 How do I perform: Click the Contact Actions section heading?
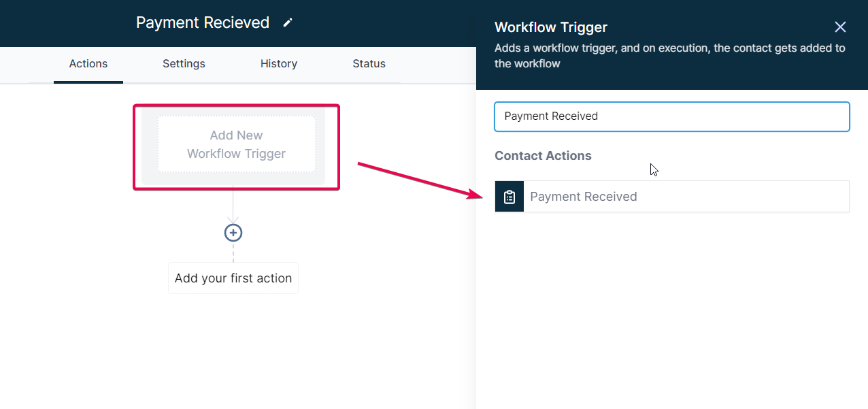pyautogui.click(x=543, y=156)
